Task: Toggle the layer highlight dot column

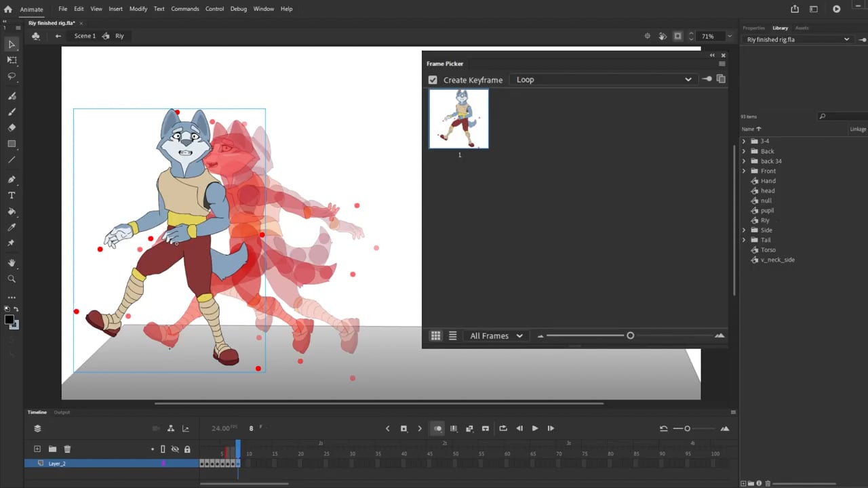Action: click(153, 449)
